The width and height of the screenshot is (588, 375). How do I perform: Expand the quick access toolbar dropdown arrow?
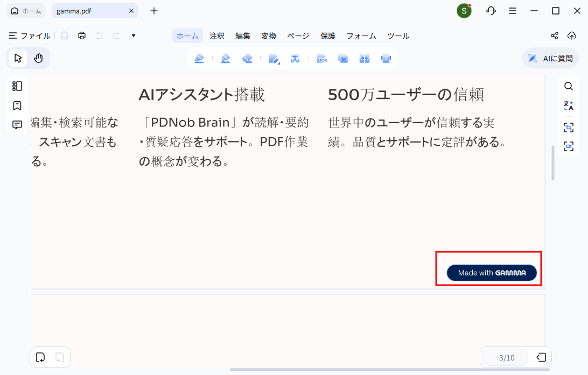134,36
